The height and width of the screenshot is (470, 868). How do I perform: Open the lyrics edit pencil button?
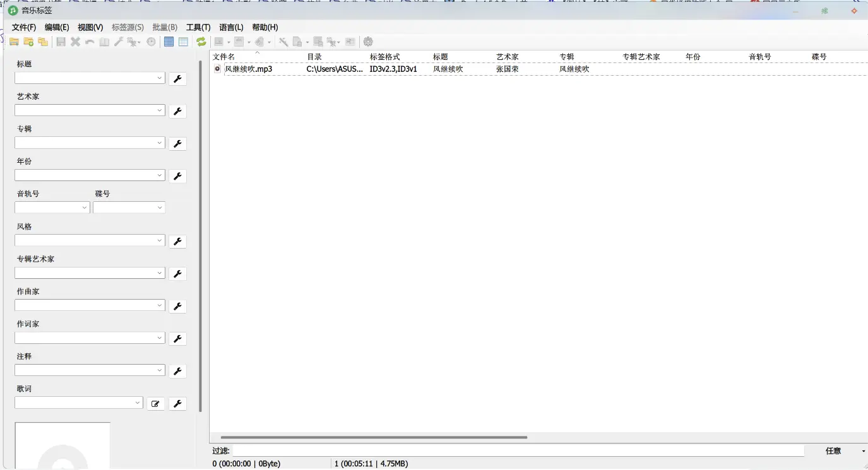point(155,404)
